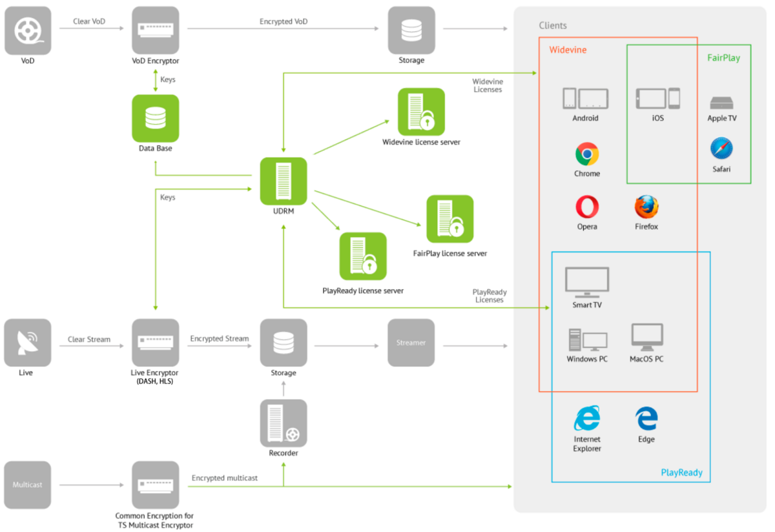This screenshot has width=775, height=532.
Task: Click the Clear VoD arrow label
Action: click(x=89, y=21)
